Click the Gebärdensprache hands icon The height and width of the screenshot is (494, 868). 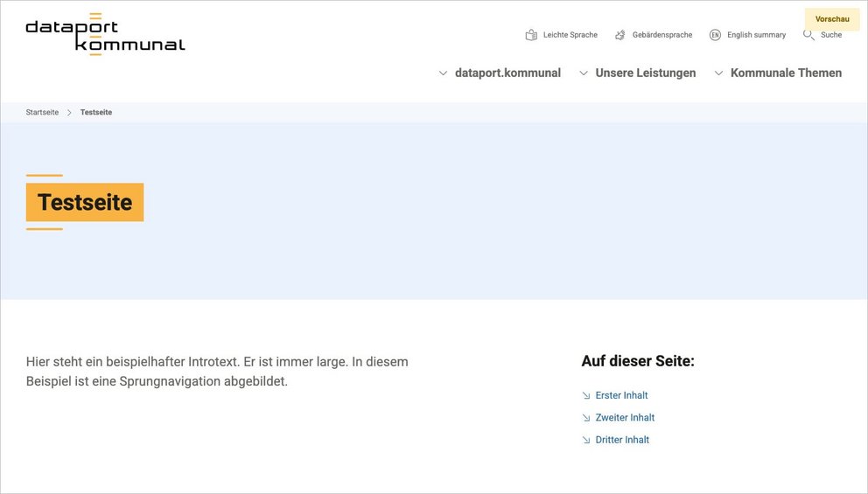point(620,35)
